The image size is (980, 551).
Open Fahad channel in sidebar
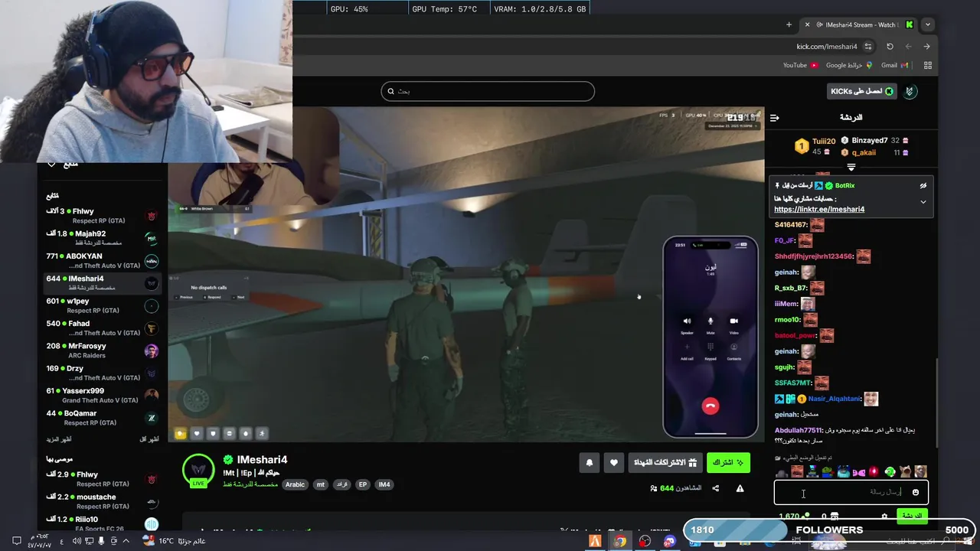coord(102,328)
